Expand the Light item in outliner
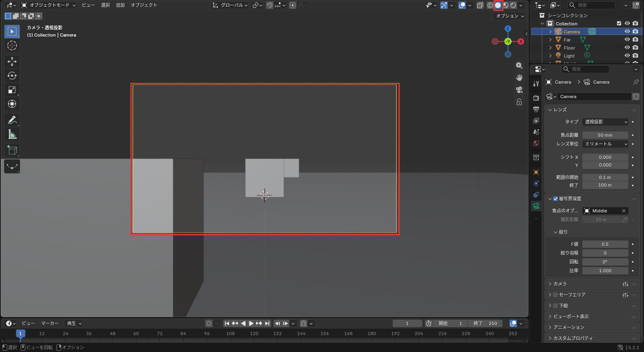Viewport: 644px width, 352px height. [x=550, y=56]
